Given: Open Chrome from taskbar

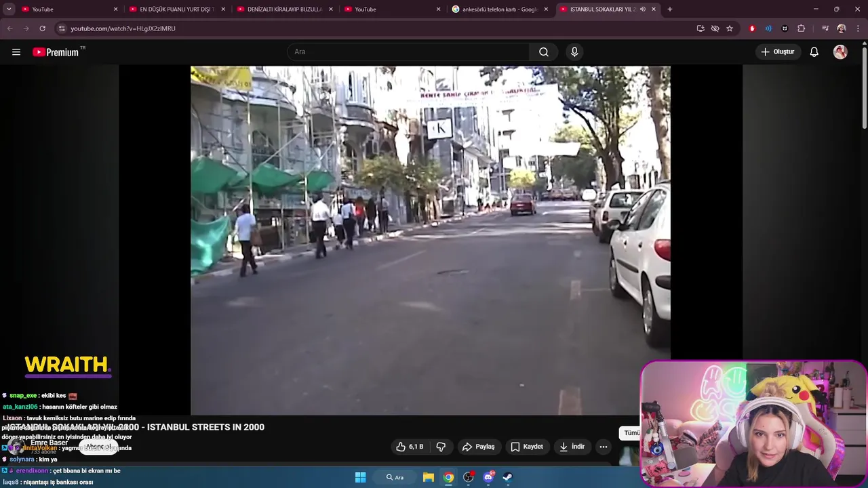Looking at the screenshot, I should coord(448,477).
